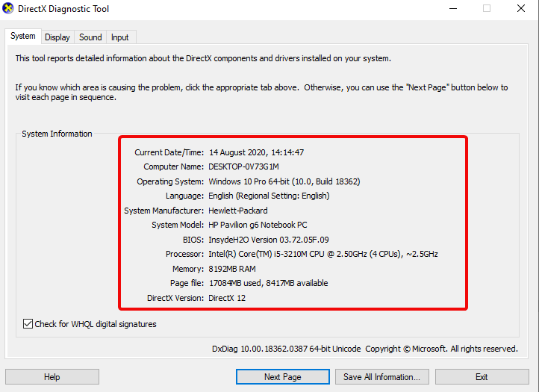This screenshot has width=539, height=392.
Task: Go to the Next Page button
Action: coord(282,377)
